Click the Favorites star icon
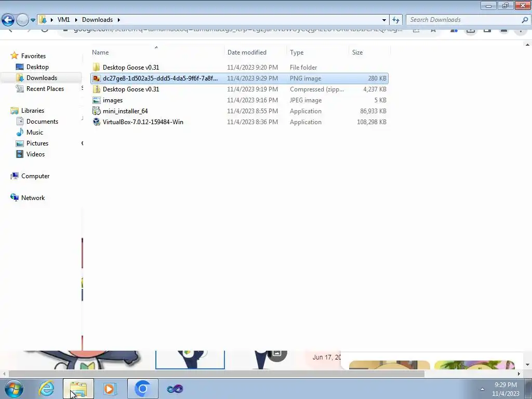532x399 pixels. click(14, 56)
